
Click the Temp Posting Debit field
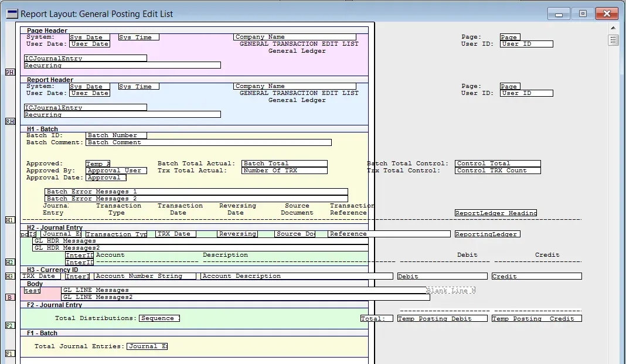click(442, 318)
